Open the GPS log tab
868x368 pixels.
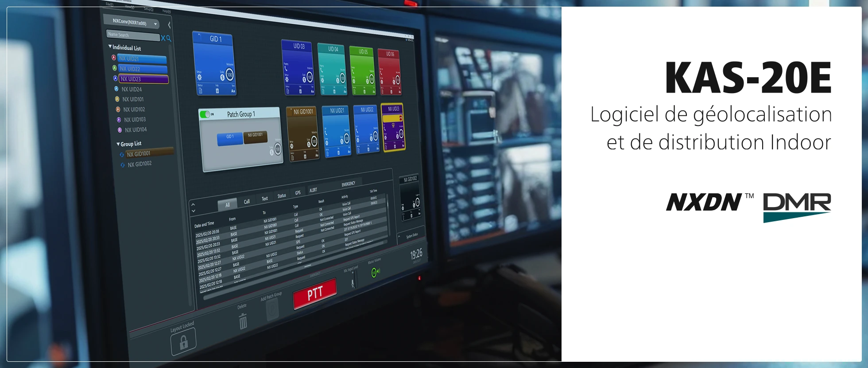(x=298, y=193)
